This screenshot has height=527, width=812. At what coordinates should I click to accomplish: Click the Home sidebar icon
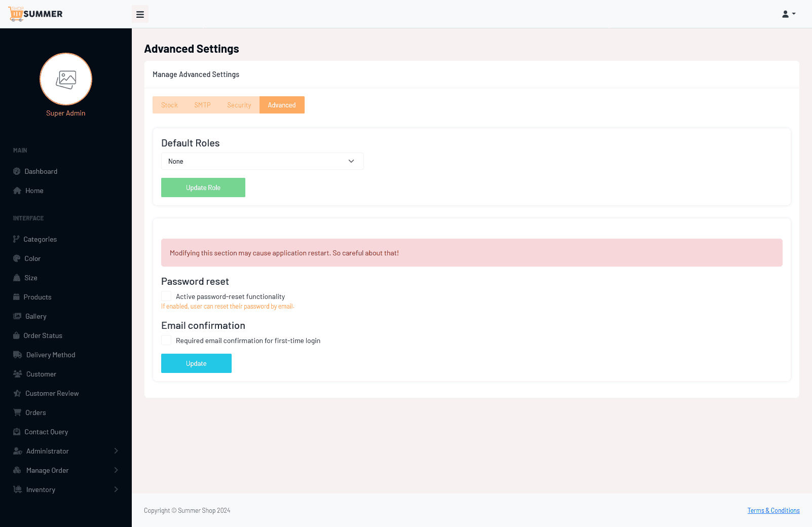[17, 191]
